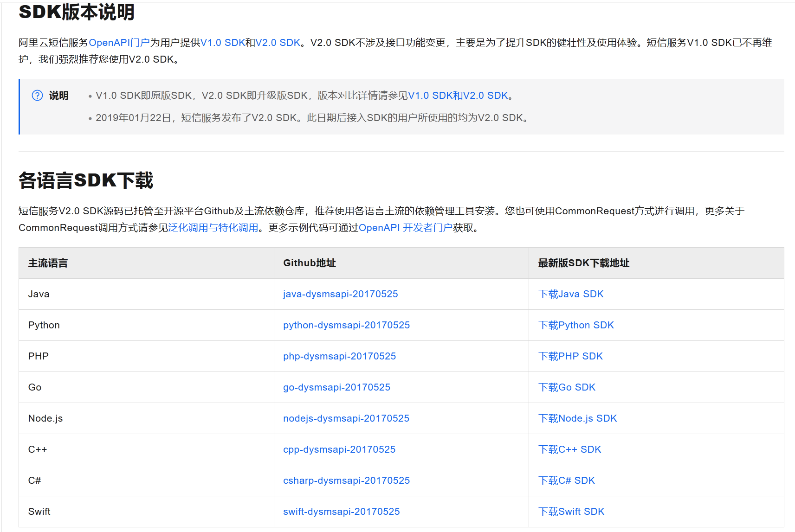This screenshot has width=795, height=532.
Task: Click 下载Go SDK download link
Action: pyautogui.click(x=567, y=387)
